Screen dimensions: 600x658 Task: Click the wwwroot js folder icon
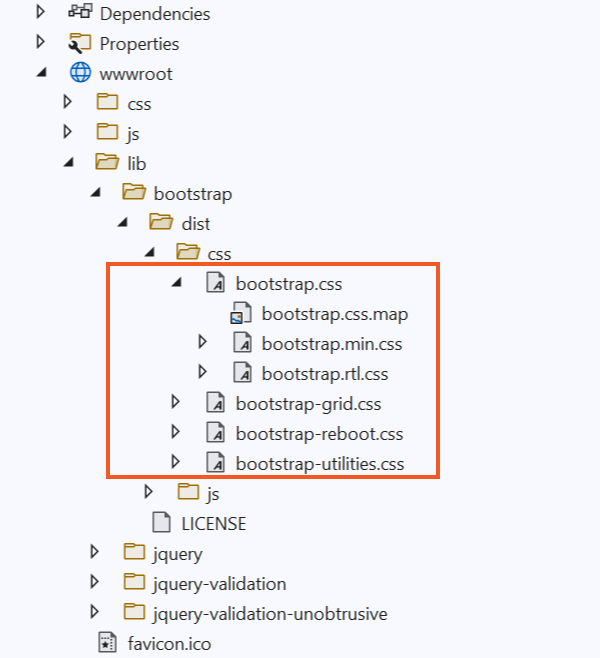107,131
